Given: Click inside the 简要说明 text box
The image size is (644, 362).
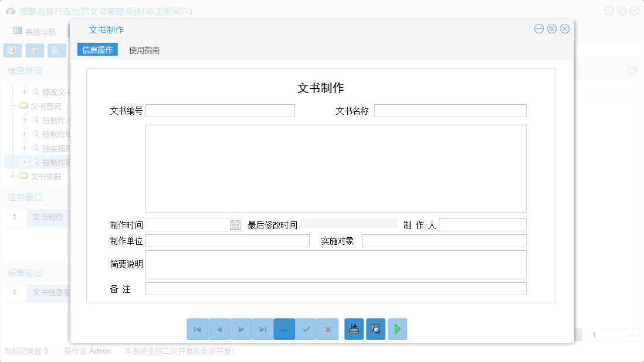Looking at the screenshot, I should tap(335, 264).
